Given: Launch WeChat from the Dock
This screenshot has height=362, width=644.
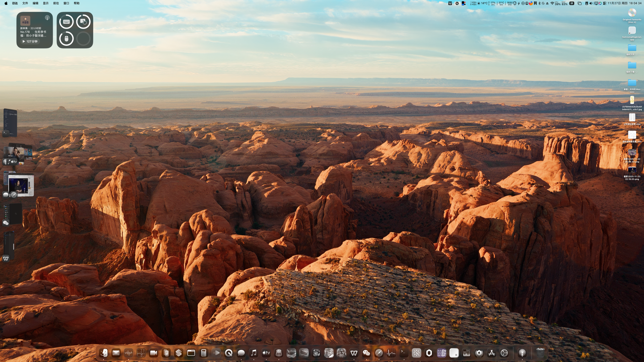Looking at the screenshot, I should (x=366, y=353).
